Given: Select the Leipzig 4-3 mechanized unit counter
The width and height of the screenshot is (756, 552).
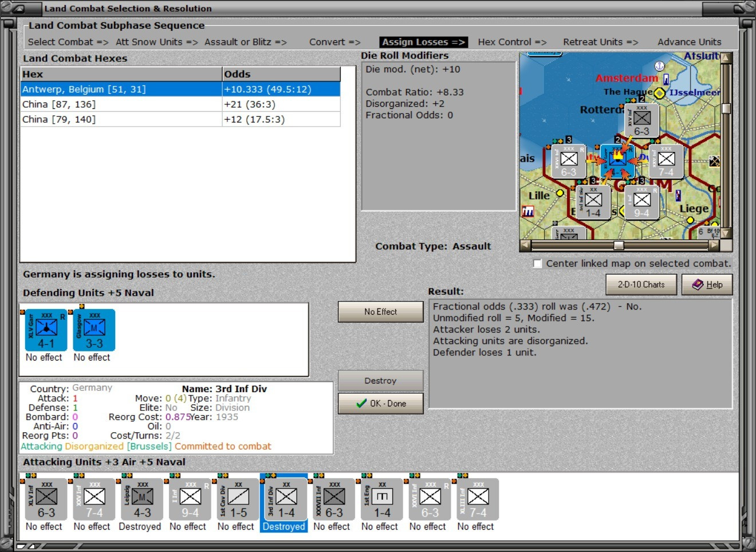Looking at the screenshot, I should (143, 500).
